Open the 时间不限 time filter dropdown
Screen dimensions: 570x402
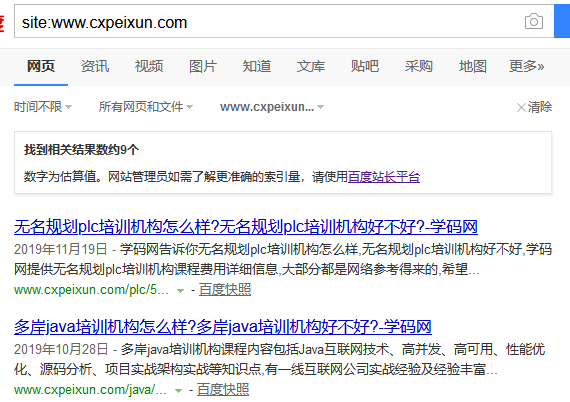click(x=43, y=107)
